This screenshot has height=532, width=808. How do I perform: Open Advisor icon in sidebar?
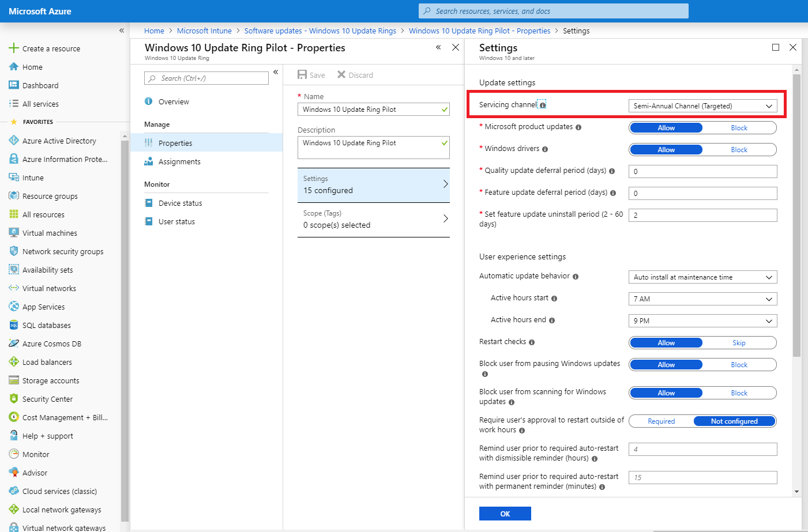click(14, 473)
